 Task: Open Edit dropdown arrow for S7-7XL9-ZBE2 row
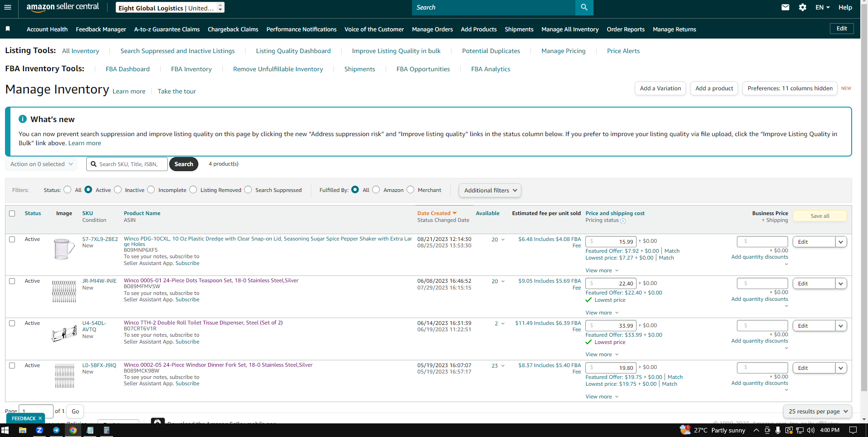pyautogui.click(x=841, y=242)
